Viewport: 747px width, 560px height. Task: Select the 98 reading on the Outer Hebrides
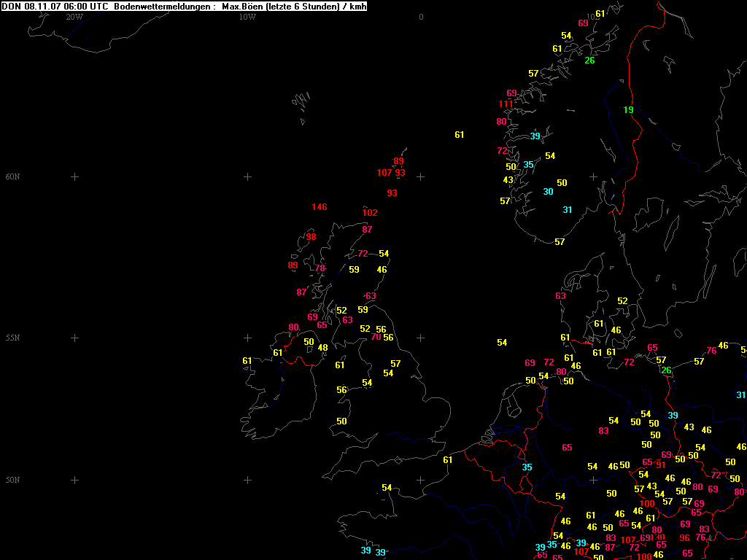click(x=311, y=237)
